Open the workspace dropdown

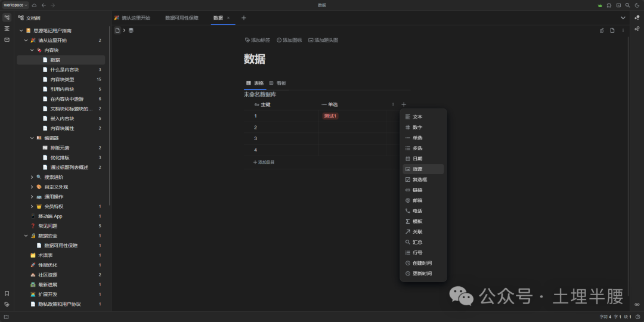tap(16, 5)
